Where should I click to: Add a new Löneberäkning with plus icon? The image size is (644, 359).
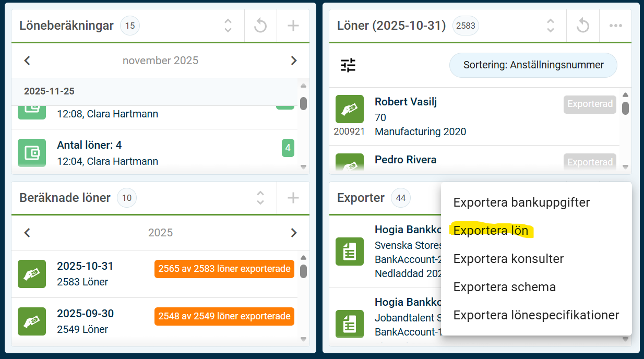[293, 26]
